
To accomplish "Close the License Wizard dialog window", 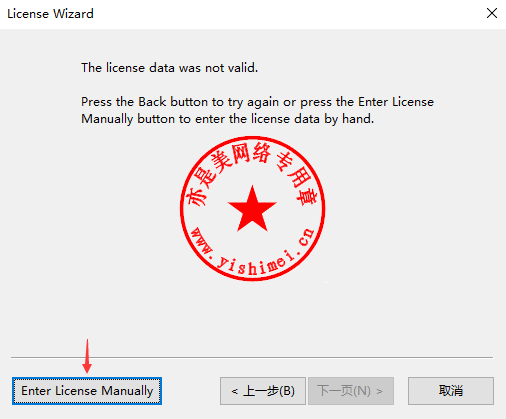I will pyautogui.click(x=492, y=13).
